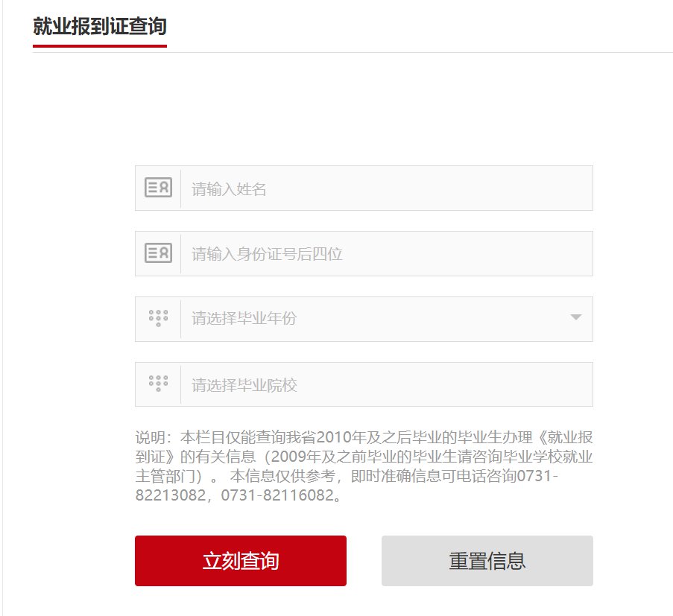Click the card icon in the ID number row
Image resolution: width=673 pixels, height=616 pixels.
coord(158,253)
